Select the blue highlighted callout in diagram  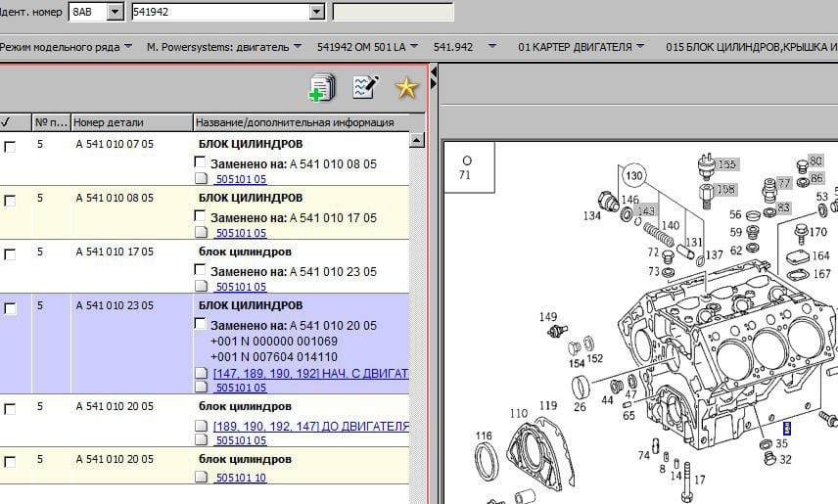tap(786, 428)
